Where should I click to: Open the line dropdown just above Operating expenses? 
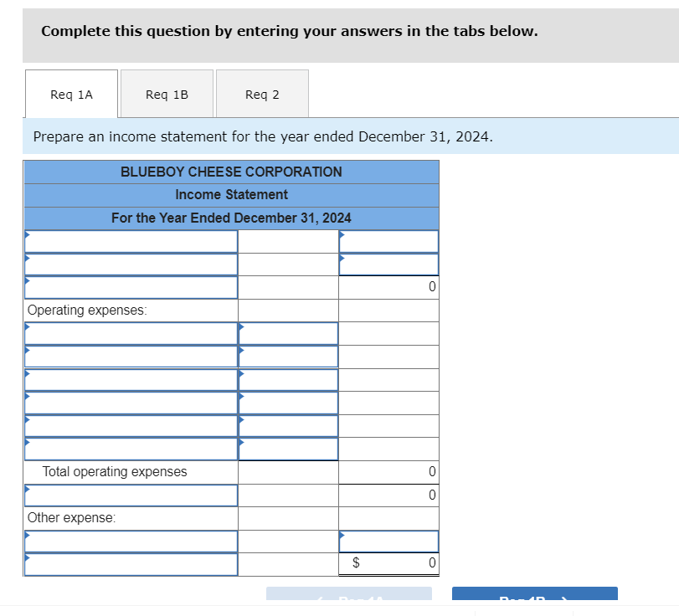[x=131, y=287]
